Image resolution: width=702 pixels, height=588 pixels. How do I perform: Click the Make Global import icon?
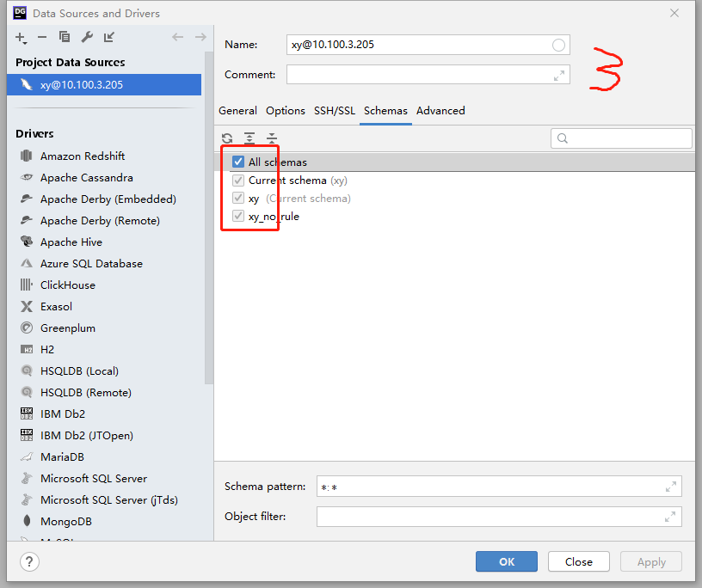[x=109, y=37]
